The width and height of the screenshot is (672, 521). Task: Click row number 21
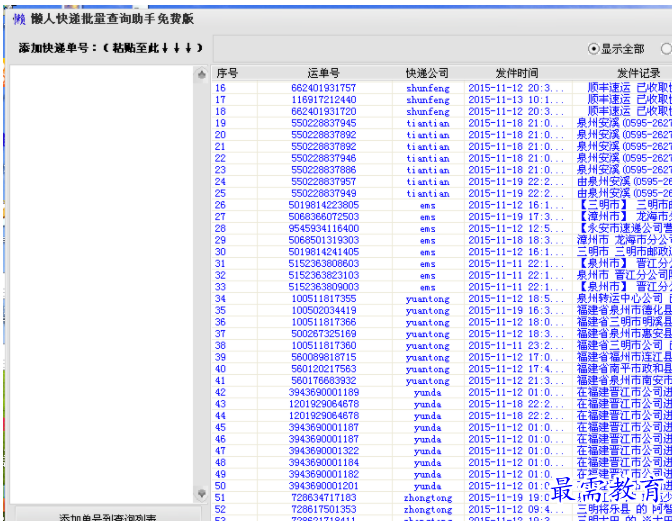tap(220, 147)
